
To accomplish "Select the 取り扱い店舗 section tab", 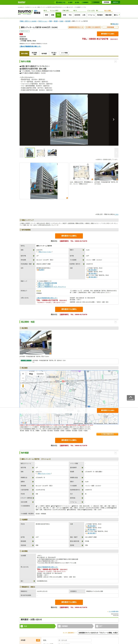I will pos(54,53).
